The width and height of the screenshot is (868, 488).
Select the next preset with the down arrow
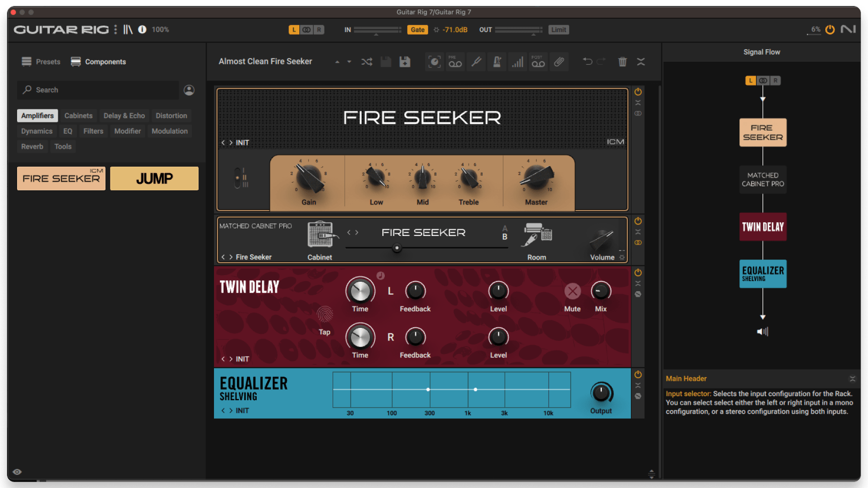point(349,62)
